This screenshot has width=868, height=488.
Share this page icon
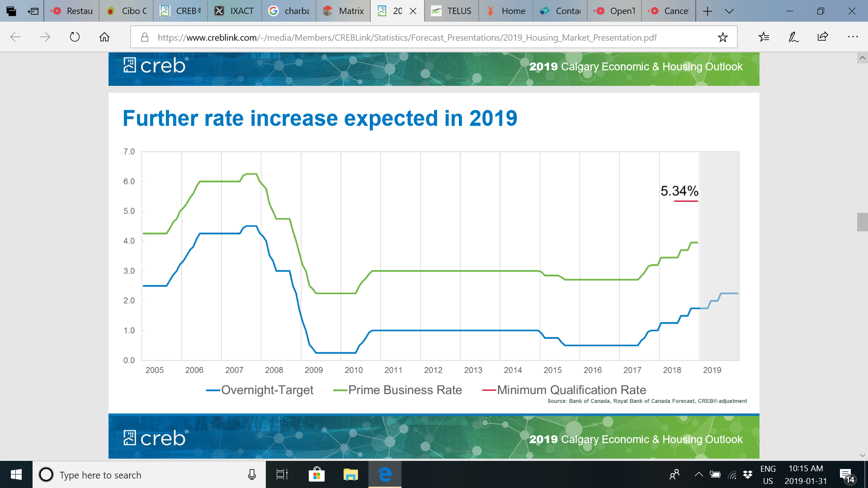click(x=823, y=37)
